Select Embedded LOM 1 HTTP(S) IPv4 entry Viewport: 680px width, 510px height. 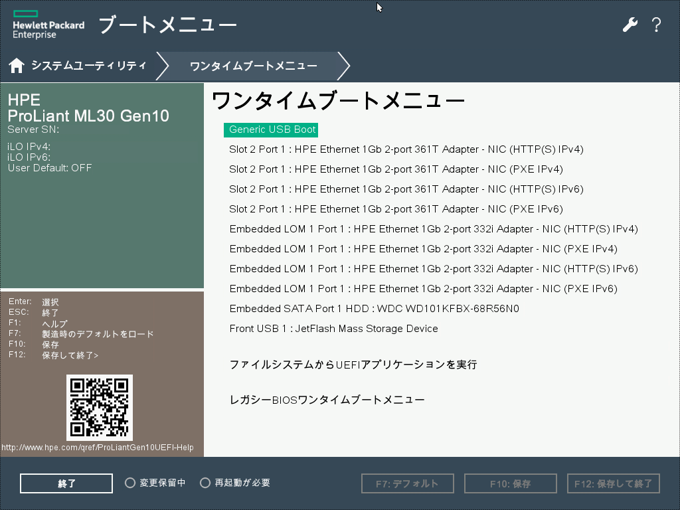(434, 229)
